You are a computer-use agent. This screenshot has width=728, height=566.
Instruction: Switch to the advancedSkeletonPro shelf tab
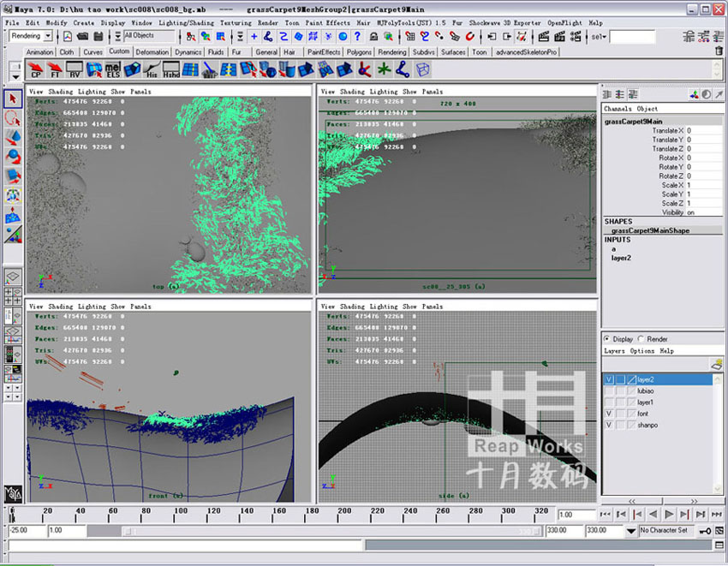526,52
